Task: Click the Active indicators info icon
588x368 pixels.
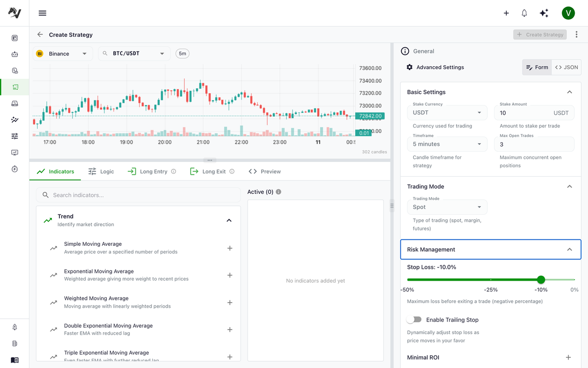Action: pyautogui.click(x=278, y=192)
